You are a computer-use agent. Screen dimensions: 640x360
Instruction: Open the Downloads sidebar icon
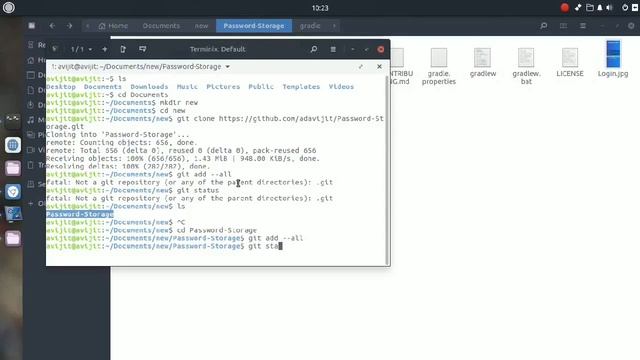31,105
